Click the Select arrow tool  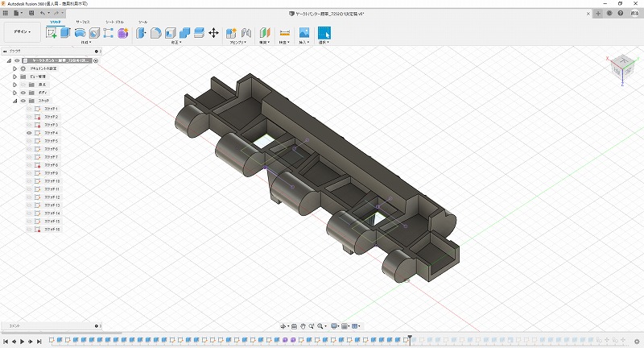tap(324, 33)
